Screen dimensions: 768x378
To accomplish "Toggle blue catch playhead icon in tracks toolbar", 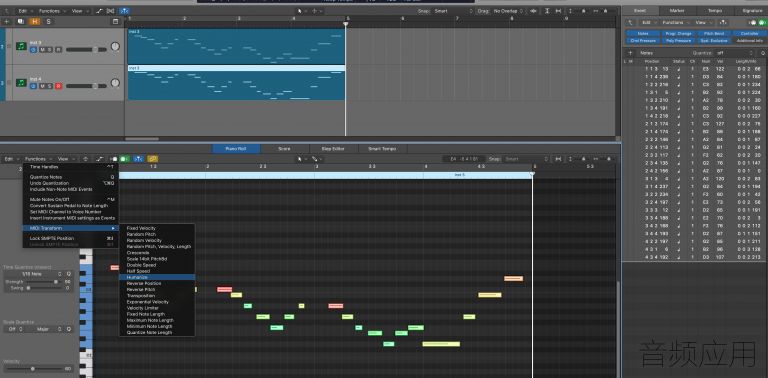I will click(124, 11).
